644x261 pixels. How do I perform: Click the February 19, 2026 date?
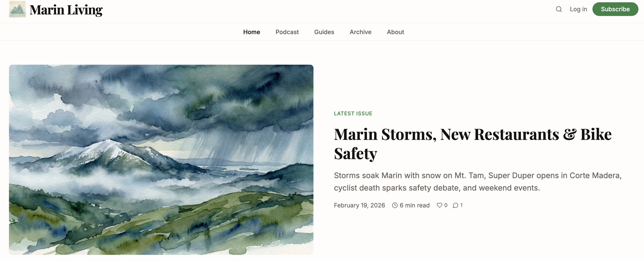pos(359,205)
